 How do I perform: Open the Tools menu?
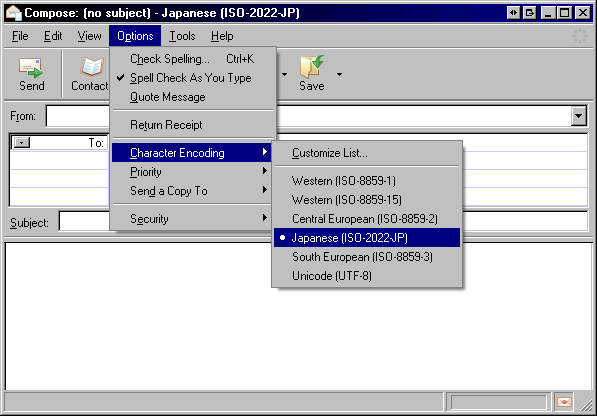(x=182, y=36)
